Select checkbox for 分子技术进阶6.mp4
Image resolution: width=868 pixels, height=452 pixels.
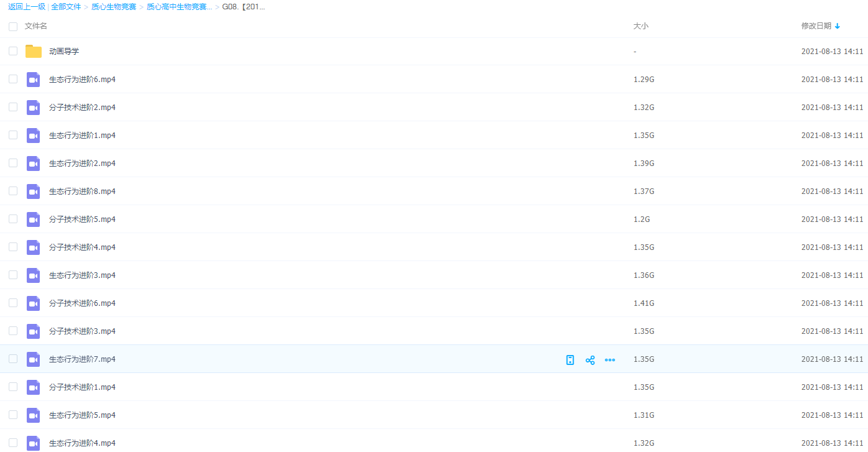point(13,303)
